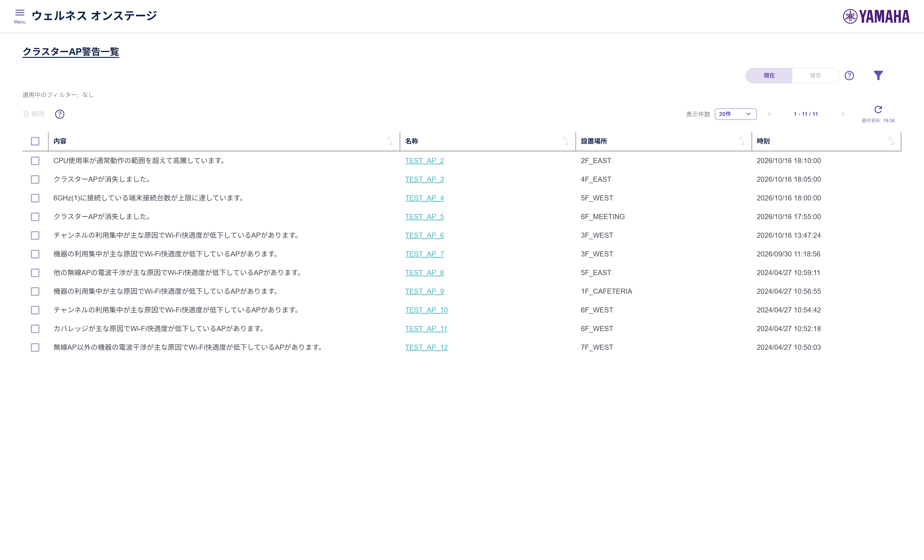
Task: Open the TEST_AP_11 link
Action: 426,329
